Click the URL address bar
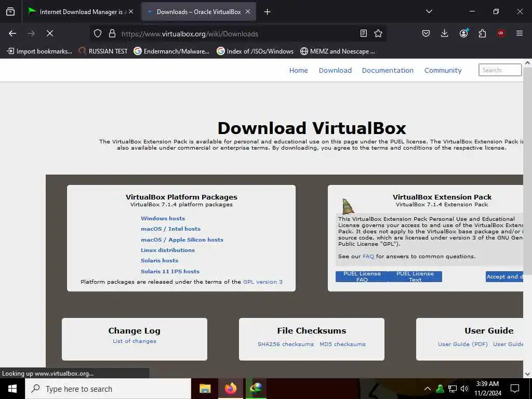Viewport: 532px width, 399px height. tap(237, 34)
